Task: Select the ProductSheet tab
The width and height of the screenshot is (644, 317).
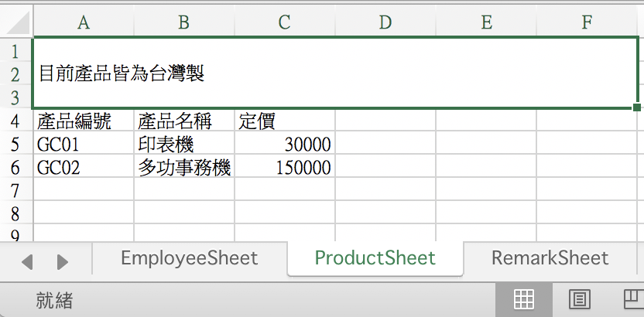Action: pyautogui.click(x=375, y=258)
